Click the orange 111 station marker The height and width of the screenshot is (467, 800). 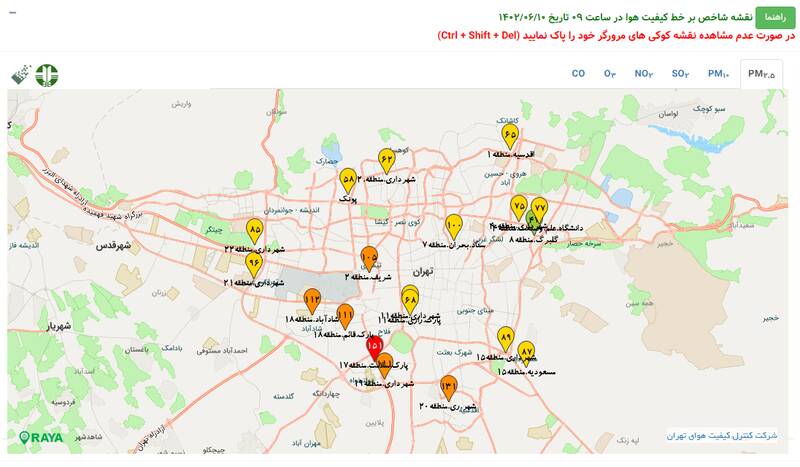(345, 315)
